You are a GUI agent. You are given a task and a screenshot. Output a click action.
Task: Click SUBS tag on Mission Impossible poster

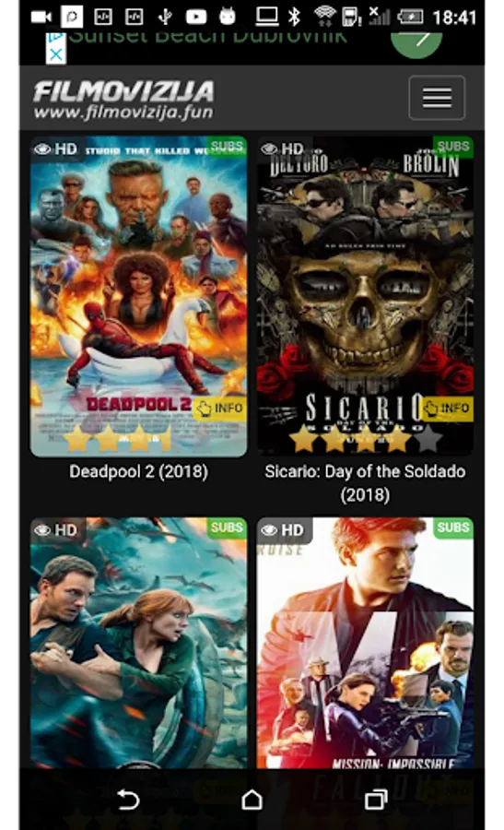[x=453, y=528]
